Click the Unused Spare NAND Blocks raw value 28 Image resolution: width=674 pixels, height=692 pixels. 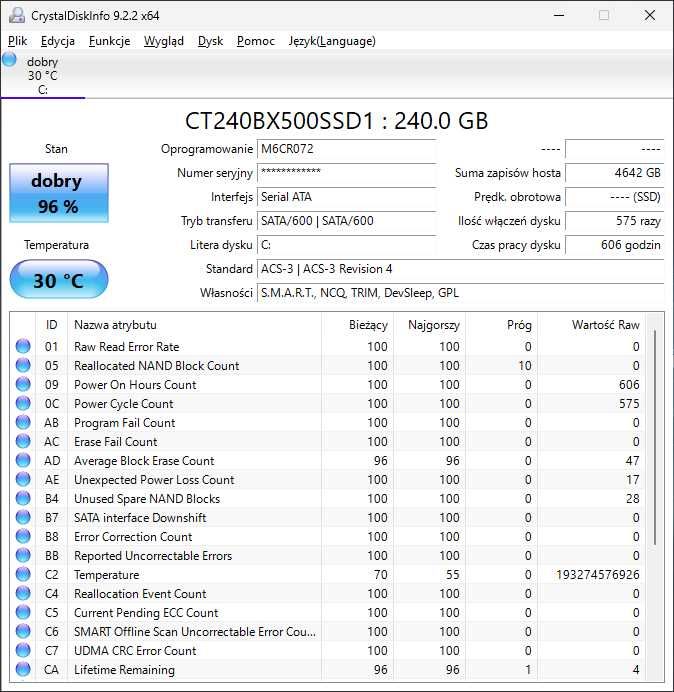(x=633, y=499)
